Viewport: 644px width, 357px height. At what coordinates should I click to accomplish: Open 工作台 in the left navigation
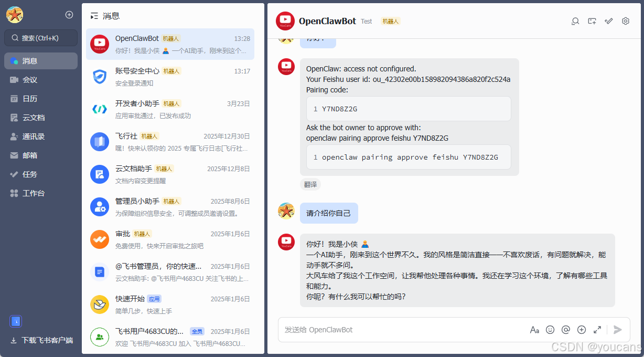click(x=41, y=193)
